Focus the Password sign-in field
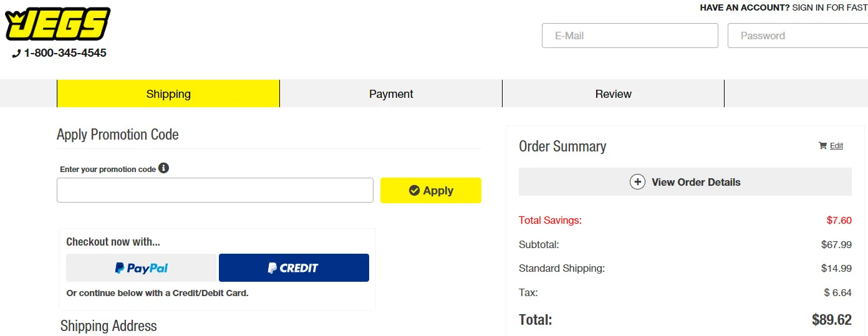This screenshot has height=336, width=868. [x=798, y=36]
